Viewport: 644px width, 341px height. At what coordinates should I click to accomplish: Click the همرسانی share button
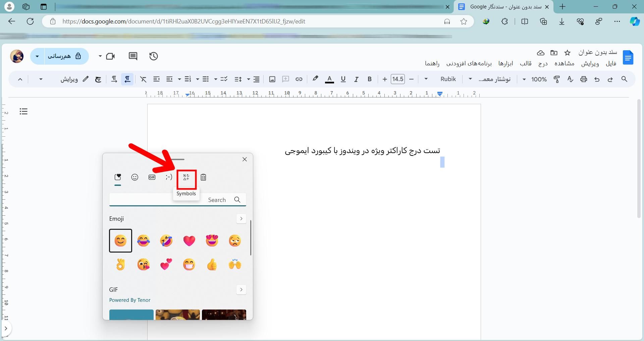point(64,56)
